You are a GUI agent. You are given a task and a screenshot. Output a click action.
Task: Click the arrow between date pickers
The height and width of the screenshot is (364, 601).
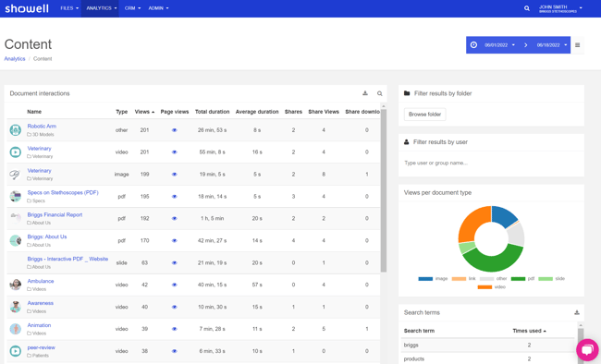pyautogui.click(x=525, y=45)
